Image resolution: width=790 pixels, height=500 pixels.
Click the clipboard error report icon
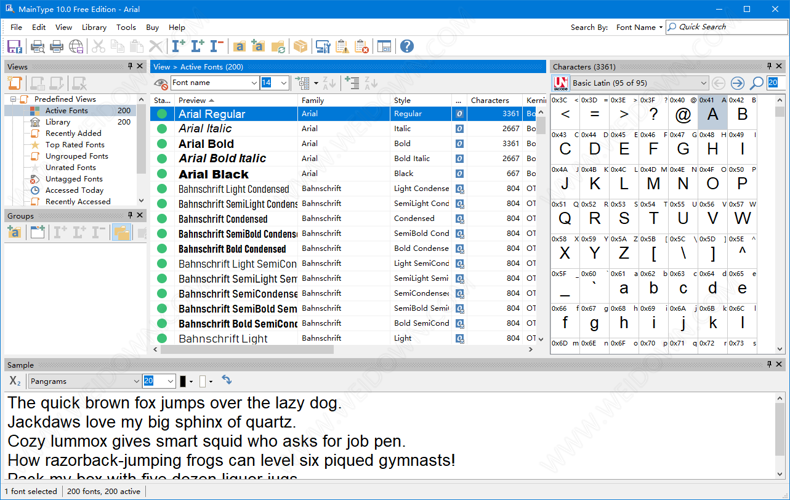click(x=362, y=46)
